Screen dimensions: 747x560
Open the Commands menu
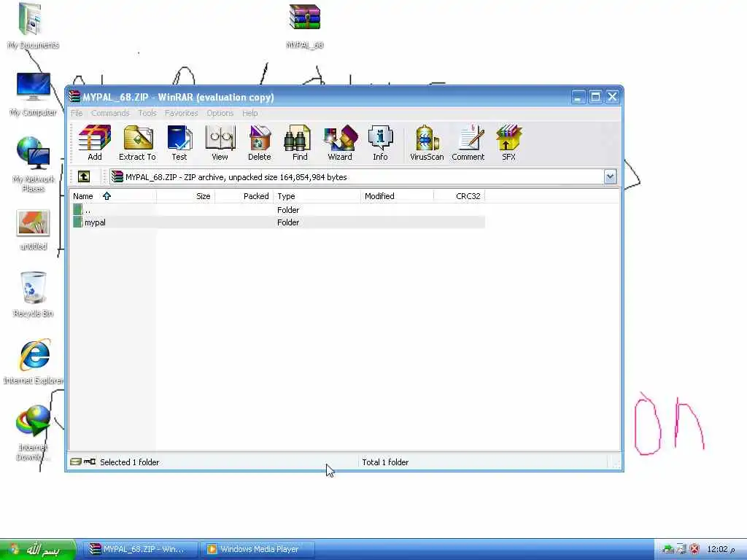(x=110, y=113)
